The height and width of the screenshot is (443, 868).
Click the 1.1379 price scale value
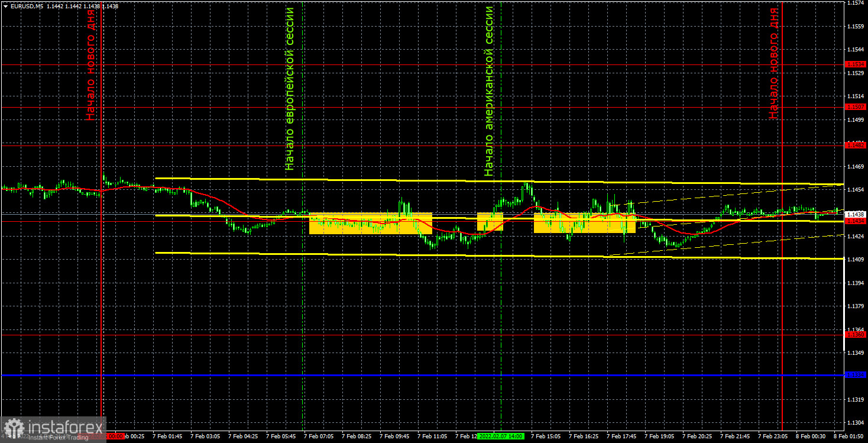click(x=856, y=306)
